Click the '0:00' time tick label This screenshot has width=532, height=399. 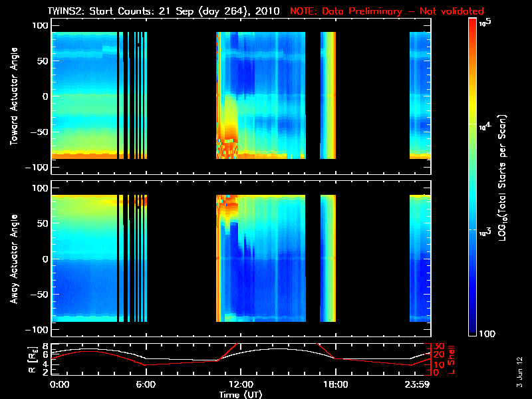click(59, 385)
